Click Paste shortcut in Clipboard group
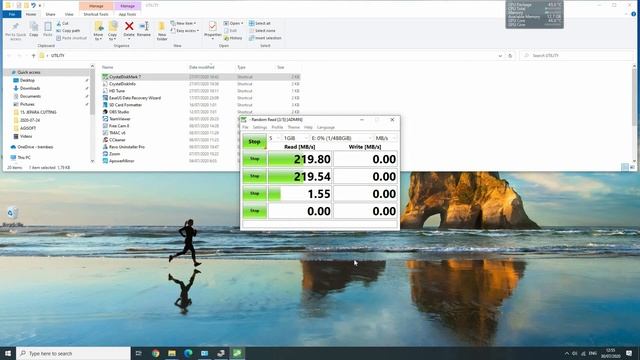The width and height of the screenshot is (640, 360). (x=71, y=38)
